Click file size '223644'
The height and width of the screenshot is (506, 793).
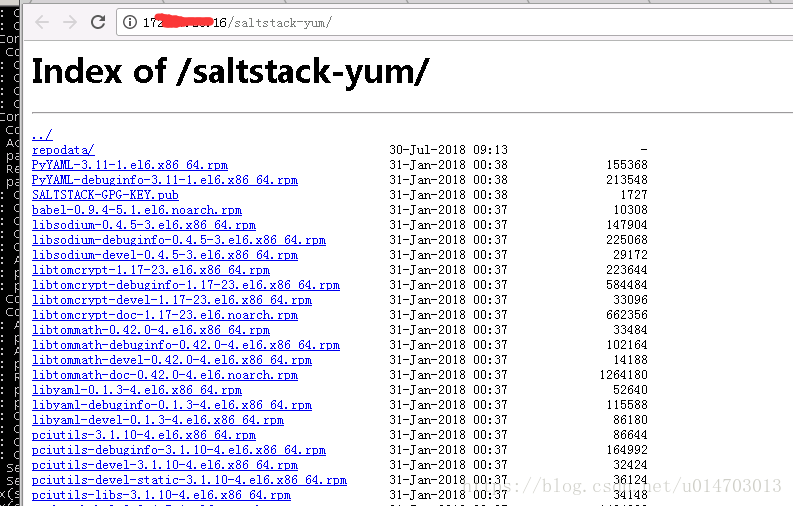pyautogui.click(x=627, y=270)
